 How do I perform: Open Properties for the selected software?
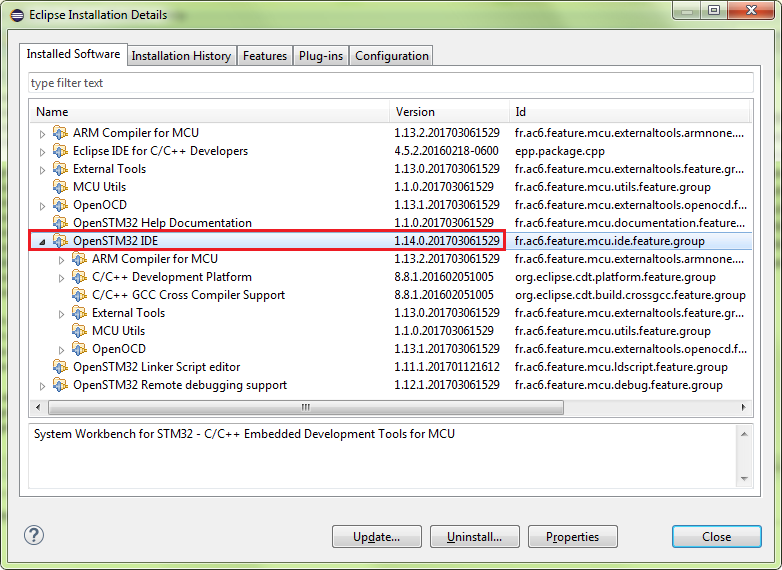coord(572,537)
